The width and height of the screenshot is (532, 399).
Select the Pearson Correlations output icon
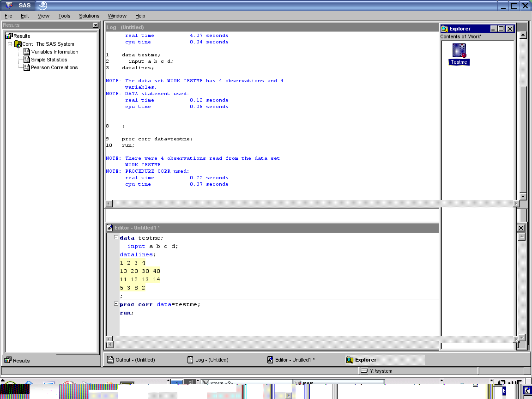[x=26, y=67]
